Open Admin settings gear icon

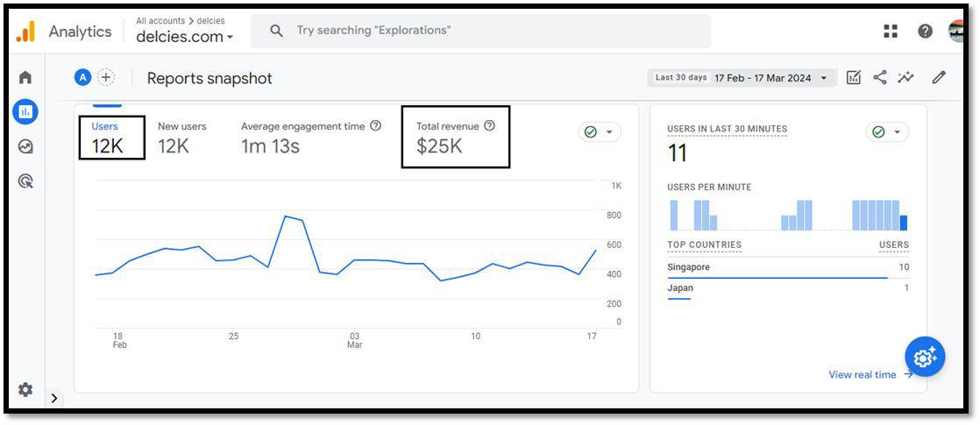(25, 389)
